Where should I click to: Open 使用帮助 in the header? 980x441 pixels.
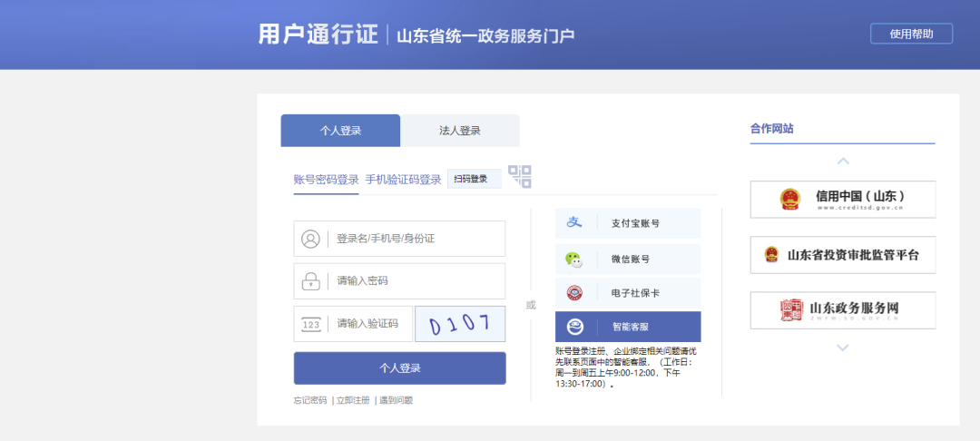pyautogui.click(x=911, y=34)
